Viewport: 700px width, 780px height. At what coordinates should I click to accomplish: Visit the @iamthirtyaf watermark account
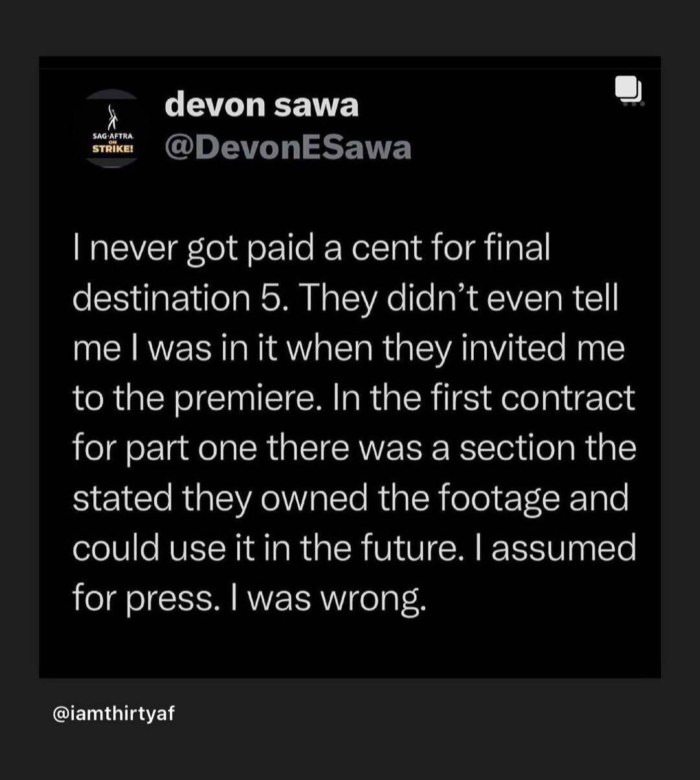113,715
